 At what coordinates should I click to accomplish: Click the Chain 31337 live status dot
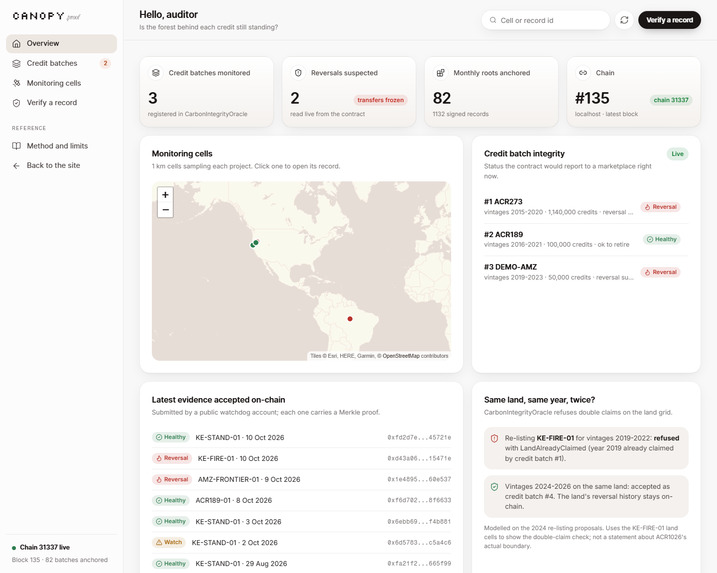(x=14, y=547)
